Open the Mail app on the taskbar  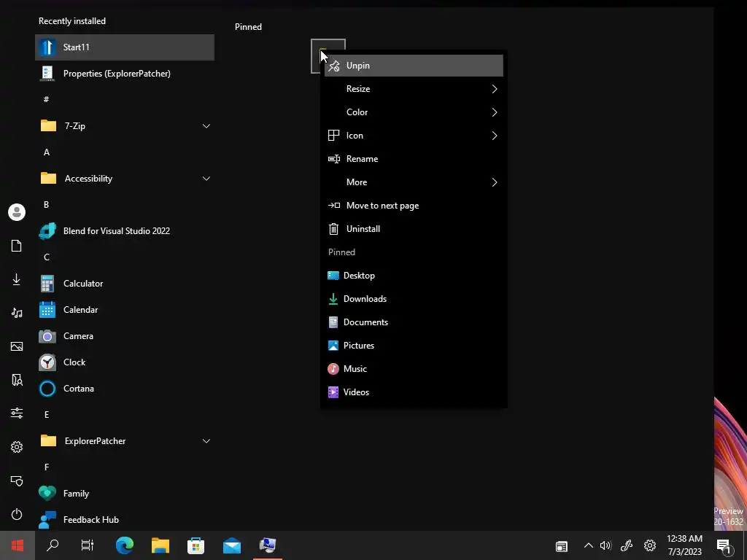(x=232, y=545)
